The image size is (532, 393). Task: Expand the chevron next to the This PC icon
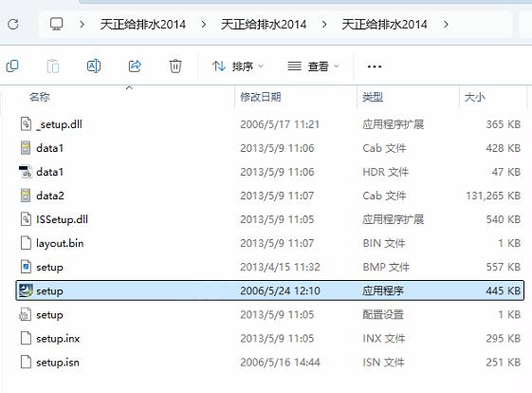82,24
